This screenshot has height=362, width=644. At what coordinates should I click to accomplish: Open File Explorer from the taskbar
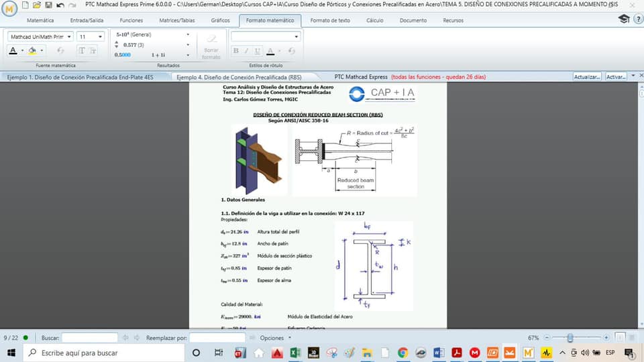[367, 353]
